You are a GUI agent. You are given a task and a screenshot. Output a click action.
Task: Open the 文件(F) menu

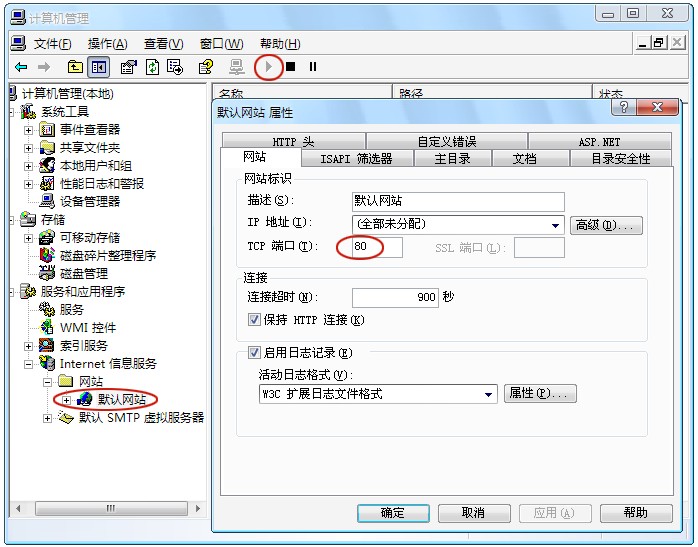pyautogui.click(x=53, y=44)
